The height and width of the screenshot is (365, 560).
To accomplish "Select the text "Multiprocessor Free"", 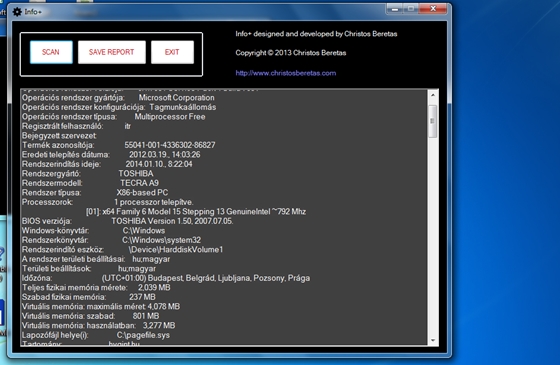I will coord(170,117).
